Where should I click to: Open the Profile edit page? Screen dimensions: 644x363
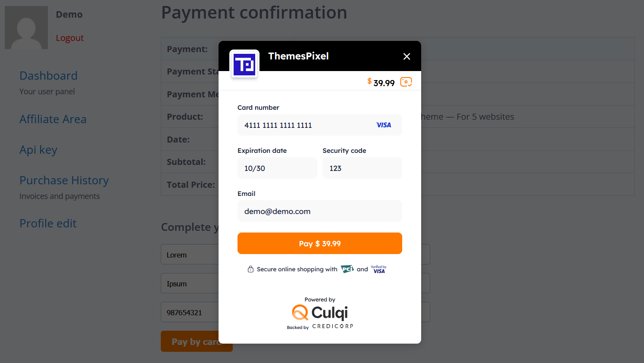pyautogui.click(x=48, y=223)
